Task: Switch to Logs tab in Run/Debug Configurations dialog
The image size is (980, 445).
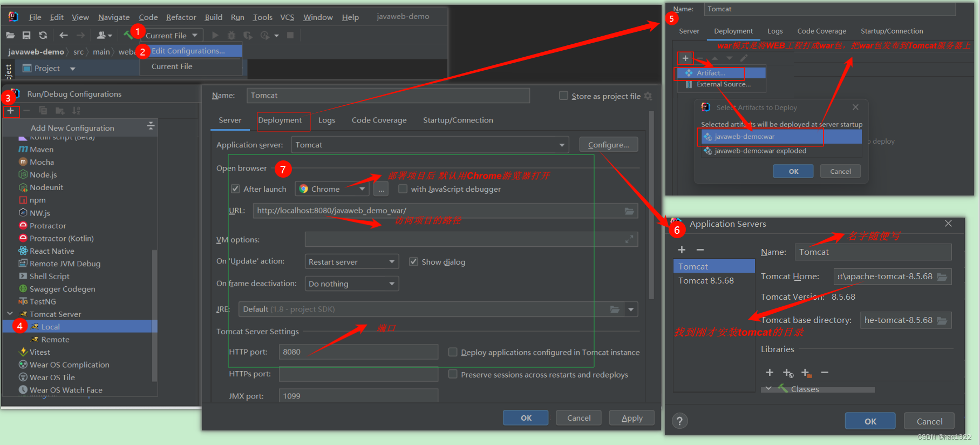Action: click(x=326, y=120)
